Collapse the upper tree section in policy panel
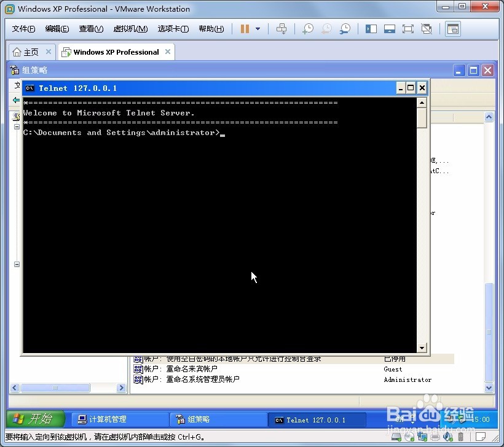The image size is (504, 447). [16, 127]
